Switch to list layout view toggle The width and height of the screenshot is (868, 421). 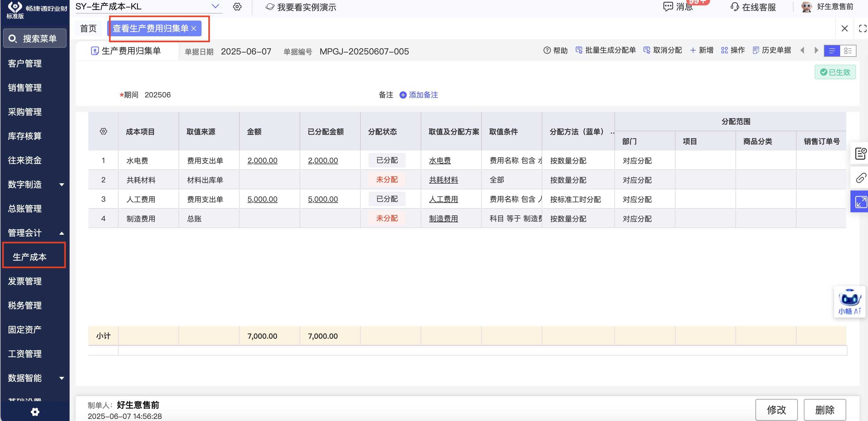(x=832, y=51)
